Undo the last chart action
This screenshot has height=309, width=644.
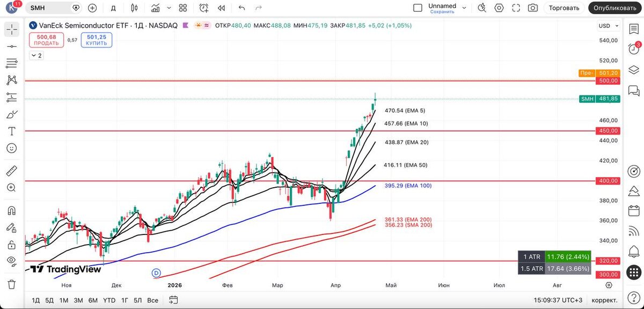click(241, 8)
